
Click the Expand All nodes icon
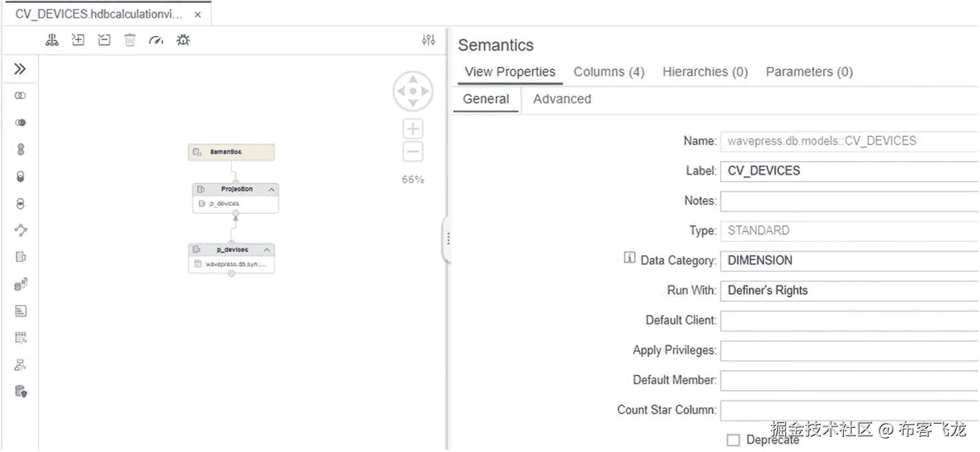[78, 41]
